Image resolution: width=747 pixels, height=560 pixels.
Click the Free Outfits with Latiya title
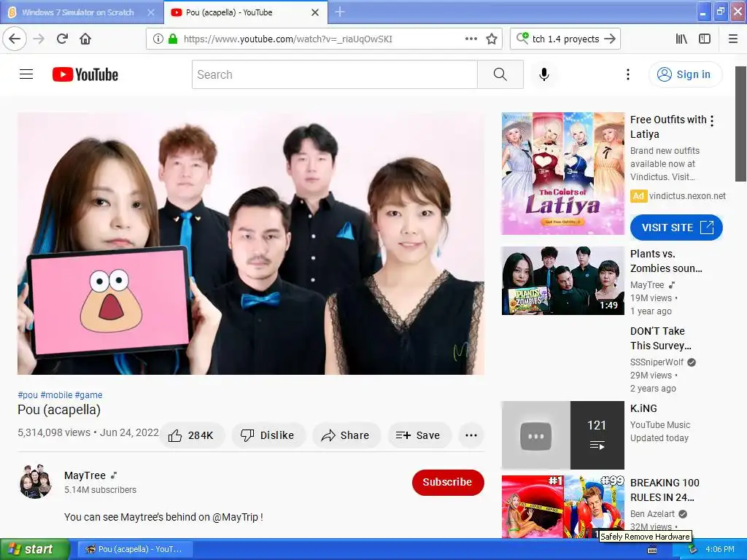click(x=668, y=127)
